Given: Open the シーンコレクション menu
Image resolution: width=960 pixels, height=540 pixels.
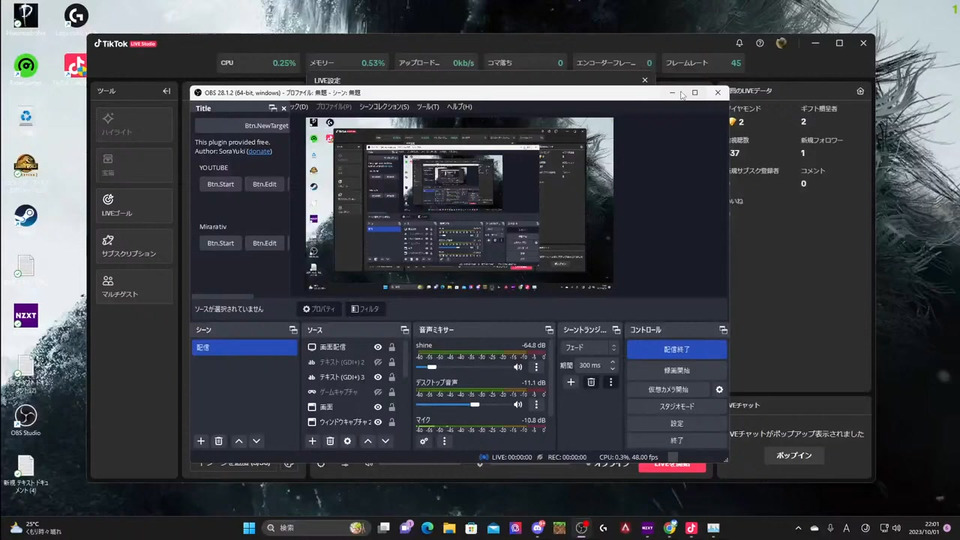Looking at the screenshot, I should (x=384, y=107).
